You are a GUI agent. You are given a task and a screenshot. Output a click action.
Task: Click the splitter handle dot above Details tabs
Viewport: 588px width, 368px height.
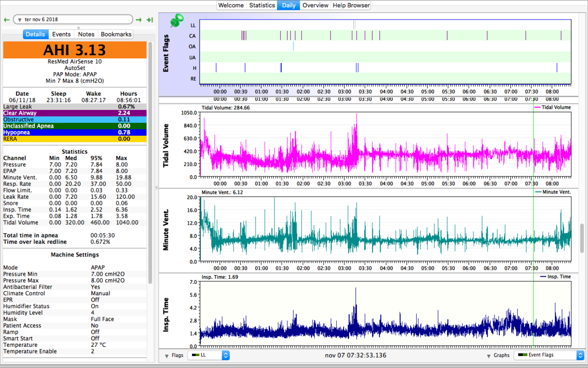(78, 28)
